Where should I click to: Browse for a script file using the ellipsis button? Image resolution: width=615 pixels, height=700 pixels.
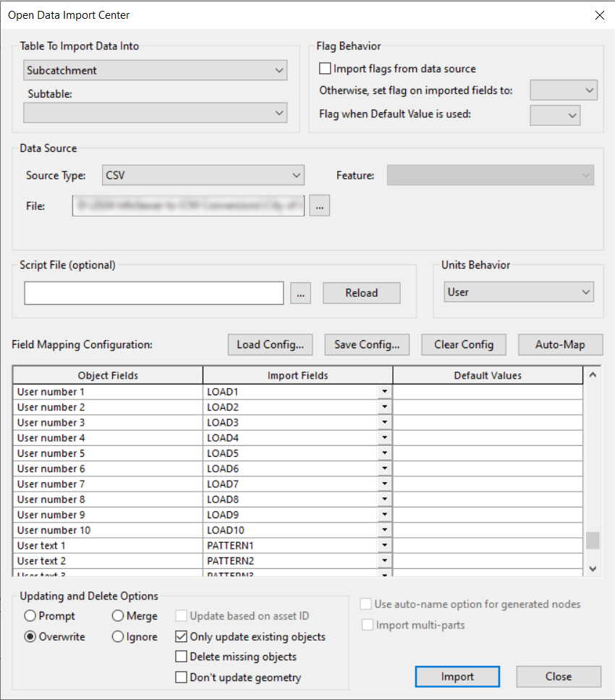click(300, 292)
